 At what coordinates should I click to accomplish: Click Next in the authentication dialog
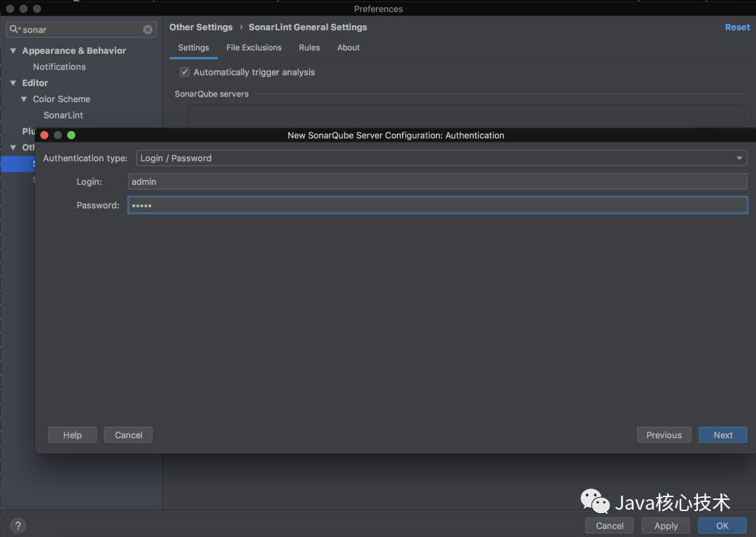click(722, 435)
